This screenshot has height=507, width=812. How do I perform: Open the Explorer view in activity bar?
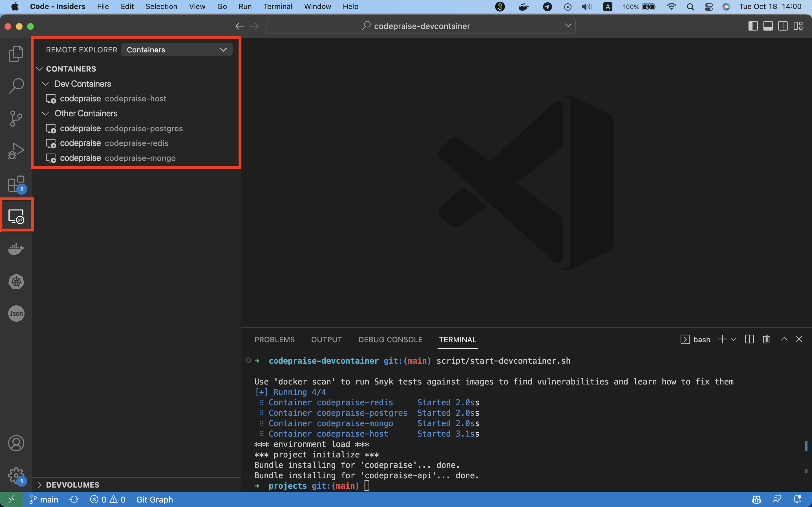coord(16,54)
